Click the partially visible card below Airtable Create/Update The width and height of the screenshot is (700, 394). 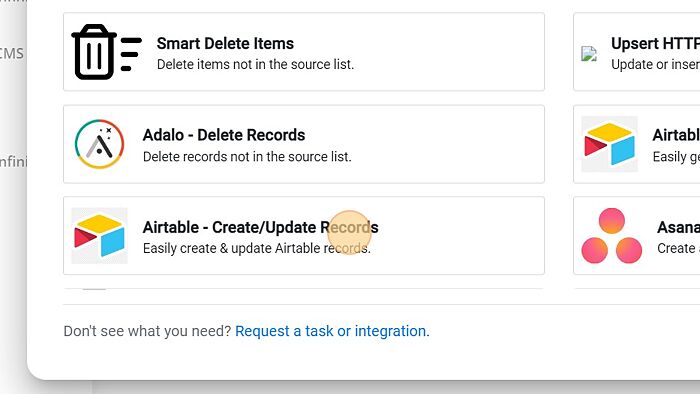(x=304, y=289)
